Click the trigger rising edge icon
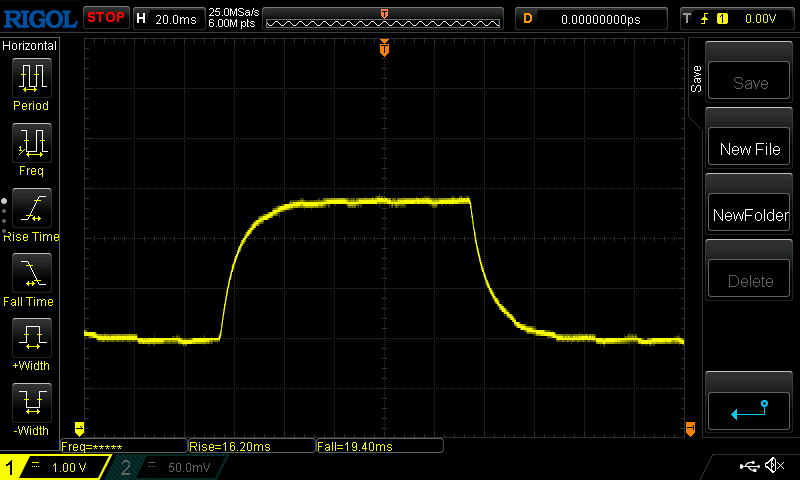Viewport: 800px width, 480px height. pyautogui.click(x=705, y=19)
